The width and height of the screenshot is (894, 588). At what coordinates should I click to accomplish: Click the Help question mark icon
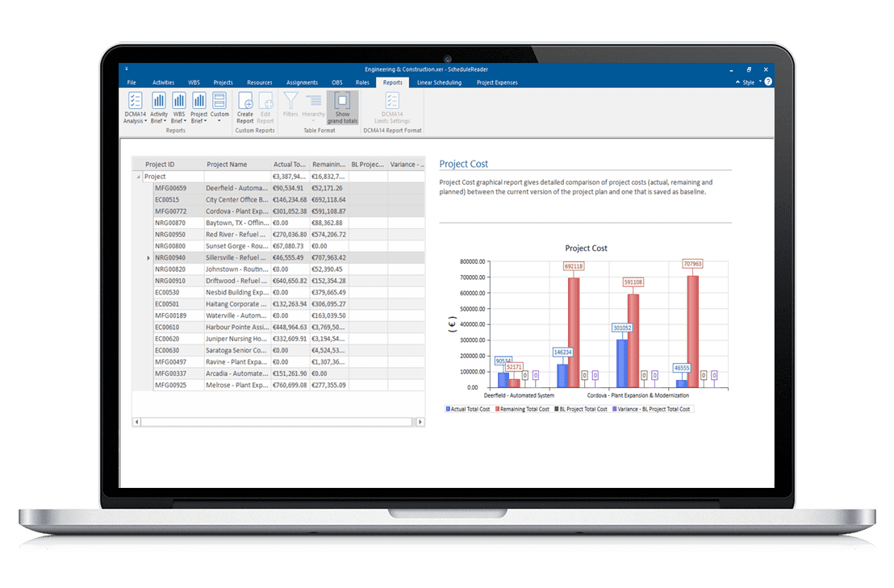coord(767,81)
